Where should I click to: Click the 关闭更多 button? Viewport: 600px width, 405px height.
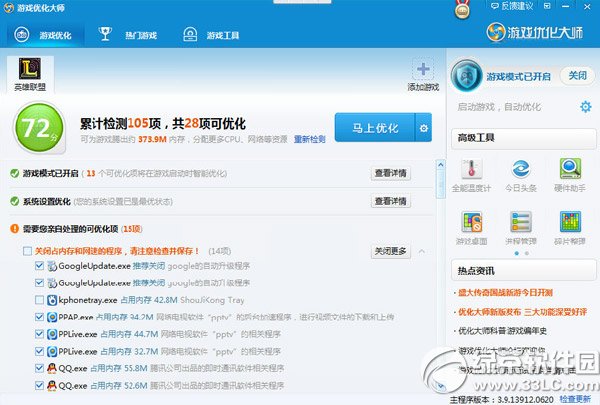(x=391, y=251)
